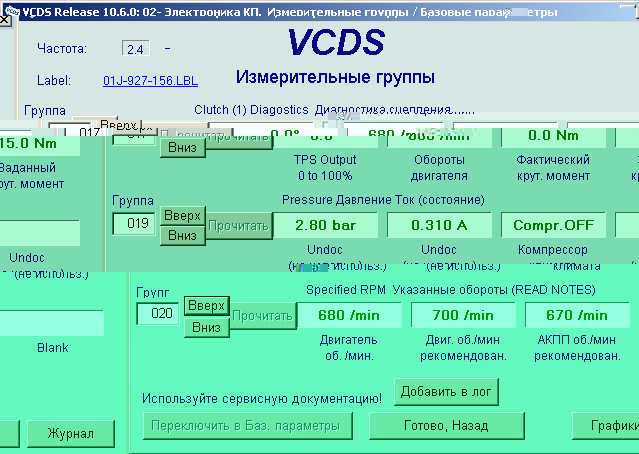Viewport: 639px width, 454px height.
Task: Select the 670 /min АКПП value
Action: click(577, 315)
